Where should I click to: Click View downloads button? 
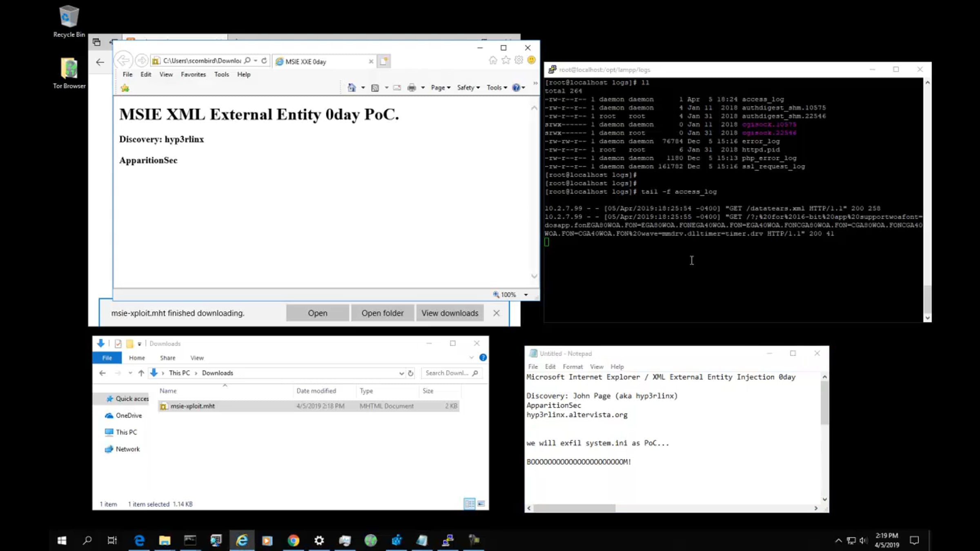[x=450, y=313]
